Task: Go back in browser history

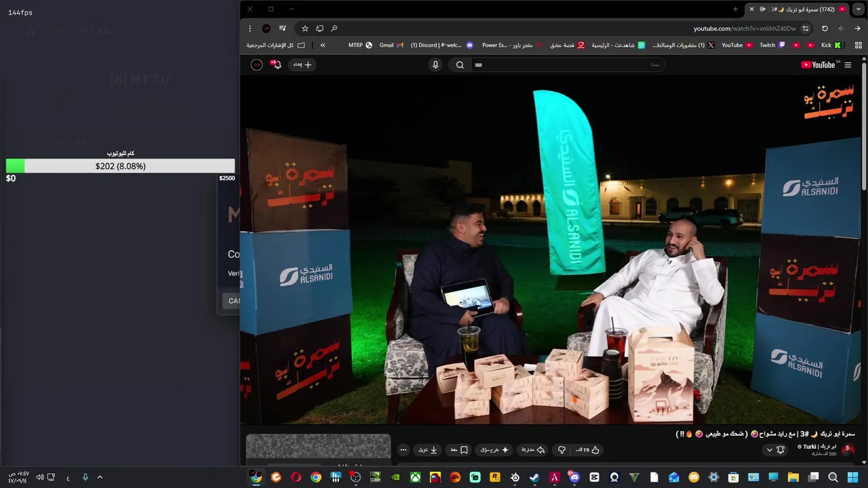Action: click(x=857, y=28)
